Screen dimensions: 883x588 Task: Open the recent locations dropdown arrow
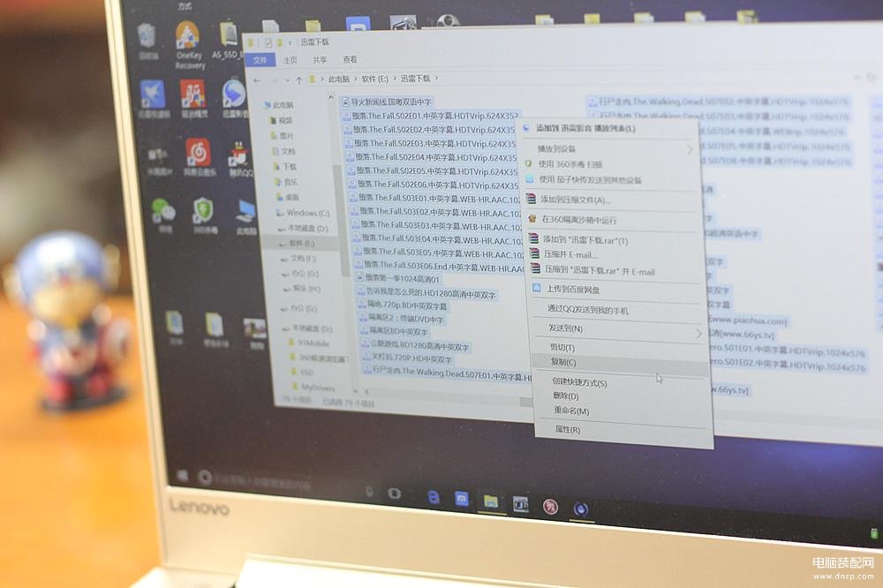tap(288, 80)
